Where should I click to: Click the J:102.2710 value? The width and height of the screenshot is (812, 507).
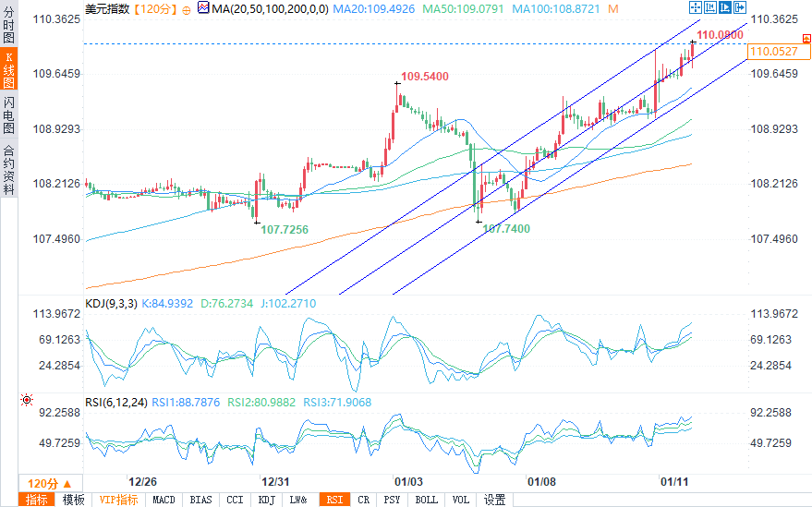point(288,304)
